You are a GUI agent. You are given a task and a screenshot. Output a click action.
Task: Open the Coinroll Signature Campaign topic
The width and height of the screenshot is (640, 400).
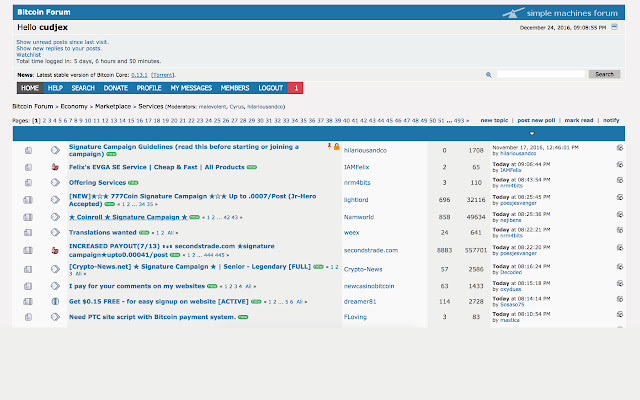click(128, 217)
